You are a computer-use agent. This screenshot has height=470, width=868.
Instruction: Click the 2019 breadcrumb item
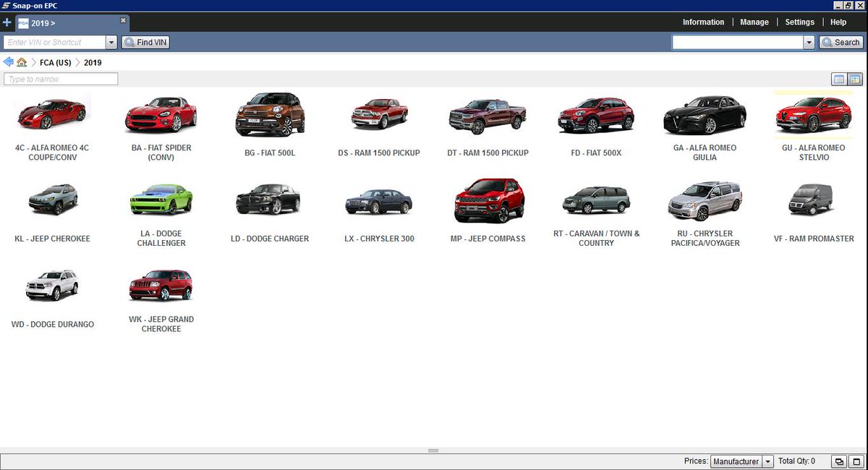click(x=93, y=63)
